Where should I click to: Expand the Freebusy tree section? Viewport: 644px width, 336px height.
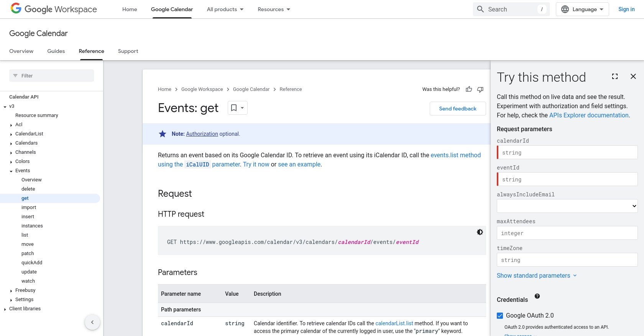click(x=11, y=291)
